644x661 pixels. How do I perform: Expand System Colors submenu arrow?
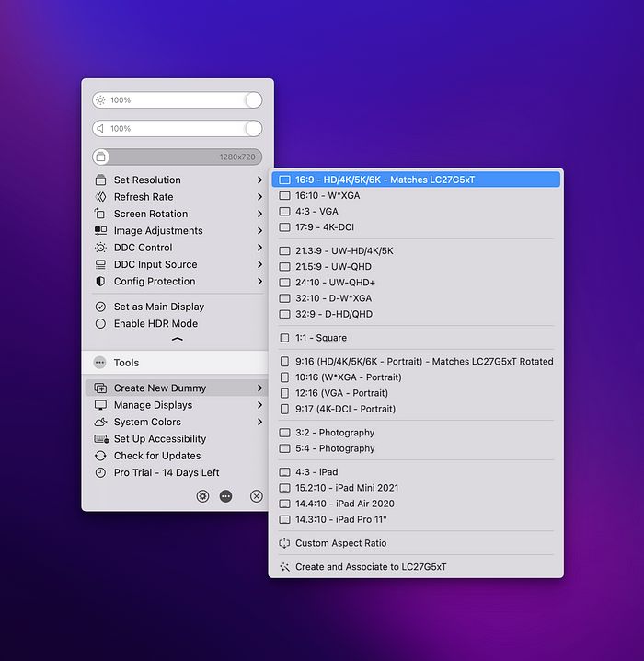[x=259, y=422]
